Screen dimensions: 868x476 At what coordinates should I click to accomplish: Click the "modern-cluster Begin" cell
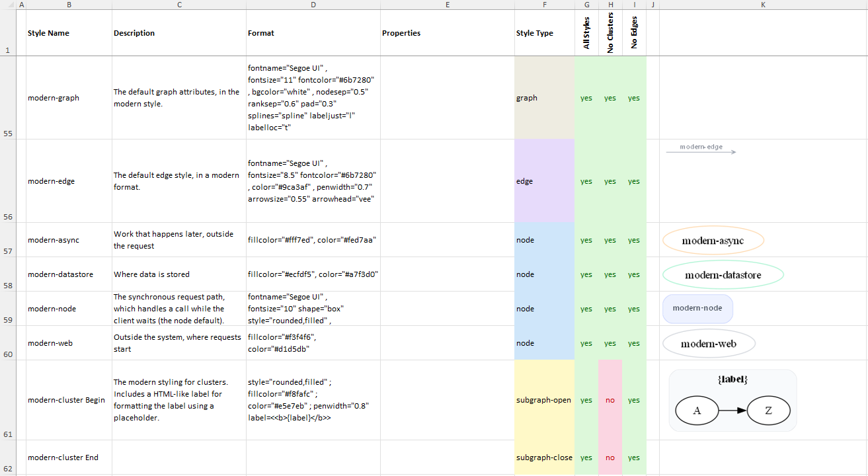pyautogui.click(x=69, y=400)
